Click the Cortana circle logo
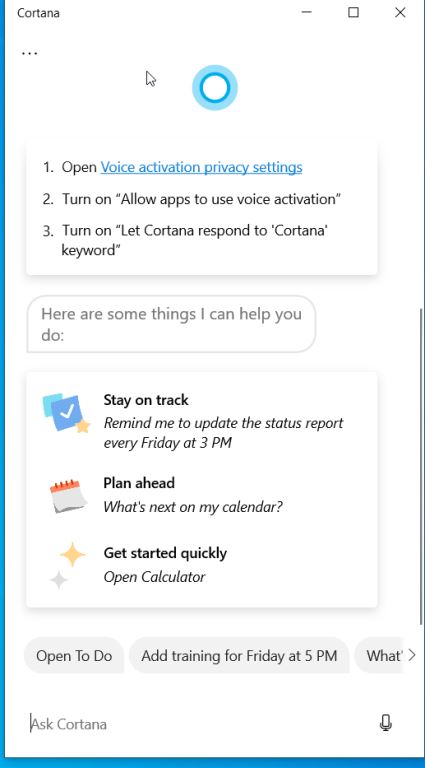The image size is (425, 768). [214, 88]
